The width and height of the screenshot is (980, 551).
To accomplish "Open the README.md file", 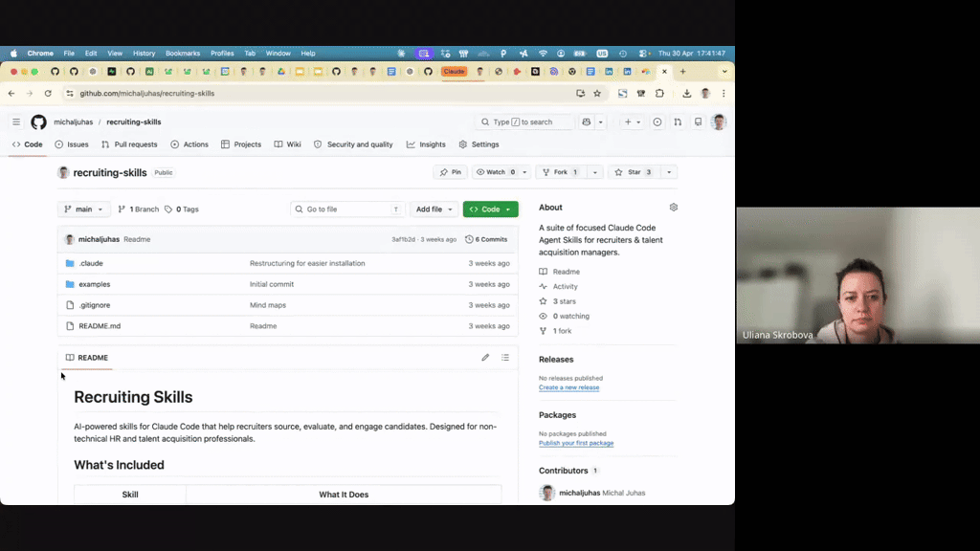I will tap(100, 326).
